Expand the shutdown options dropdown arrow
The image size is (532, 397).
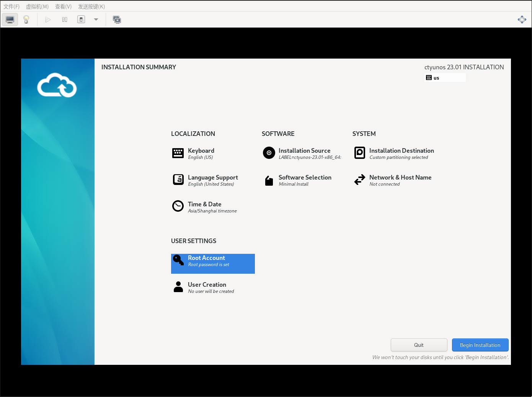tap(96, 20)
